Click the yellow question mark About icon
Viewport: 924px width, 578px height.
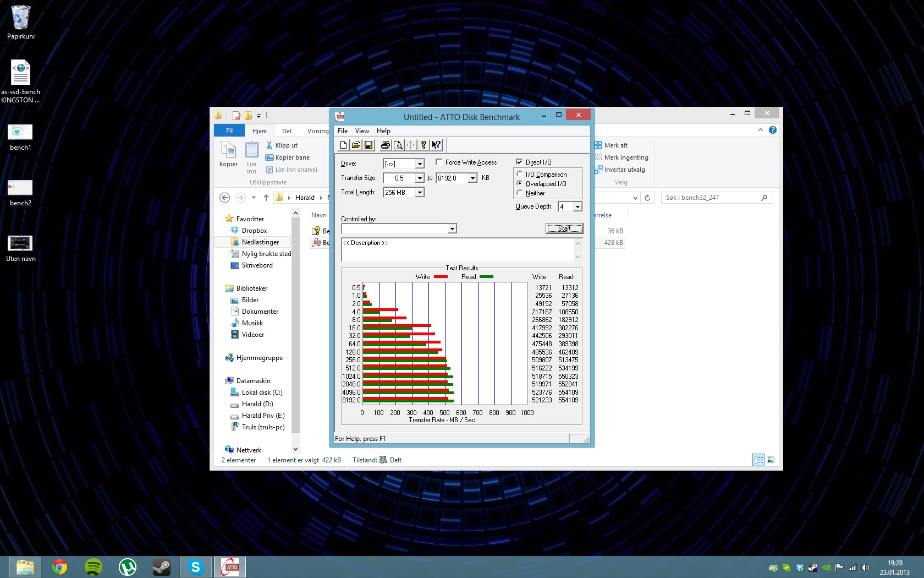pyautogui.click(x=423, y=145)
